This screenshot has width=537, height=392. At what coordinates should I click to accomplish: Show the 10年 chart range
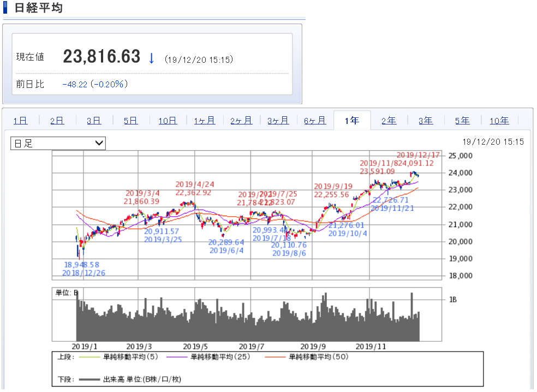tap(499, 121)
